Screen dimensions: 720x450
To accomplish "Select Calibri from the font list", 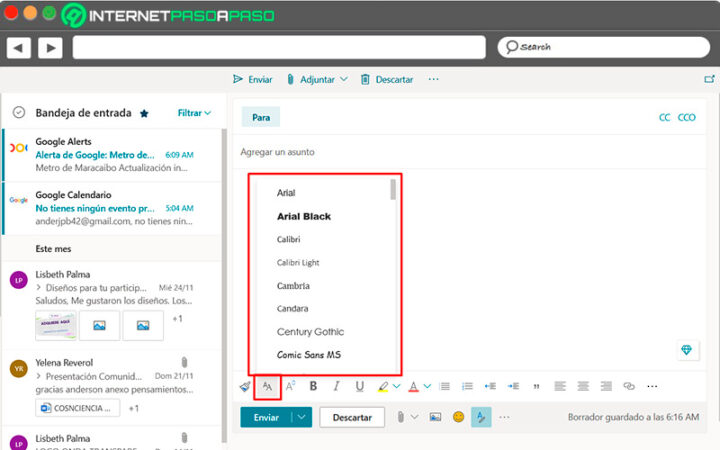I will pyautogui.click(x=288, y=240).
